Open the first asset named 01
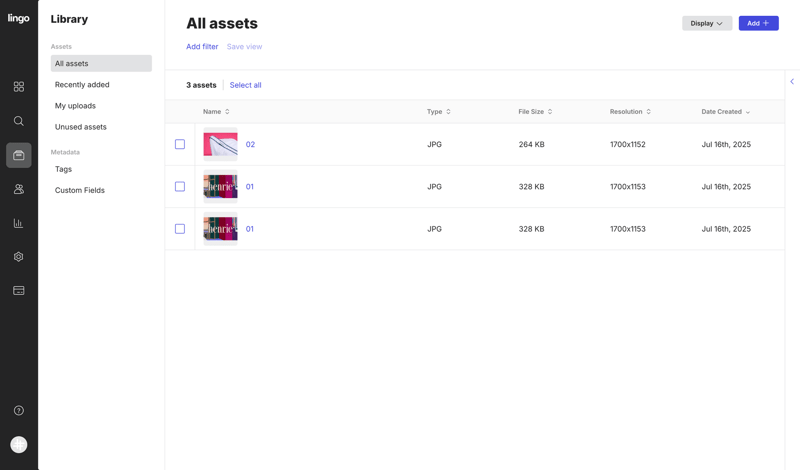Screen dimensions: 800x470 (249, 187)
